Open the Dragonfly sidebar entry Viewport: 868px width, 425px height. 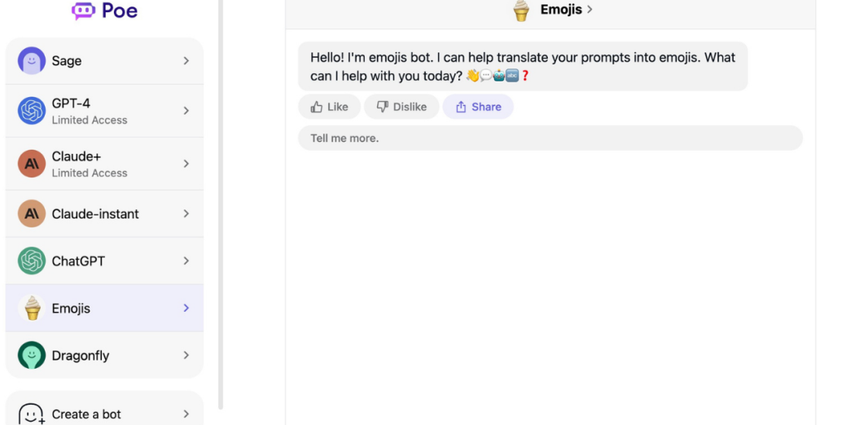(x=104, y=355)
